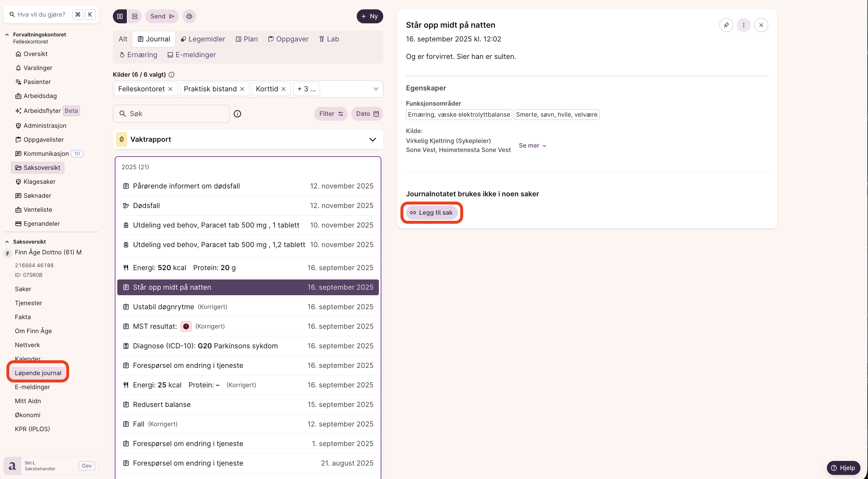Screen dimensions: 868x479
Task: Switch to stacked list view toggle
Action: click(x=134, y=16)
